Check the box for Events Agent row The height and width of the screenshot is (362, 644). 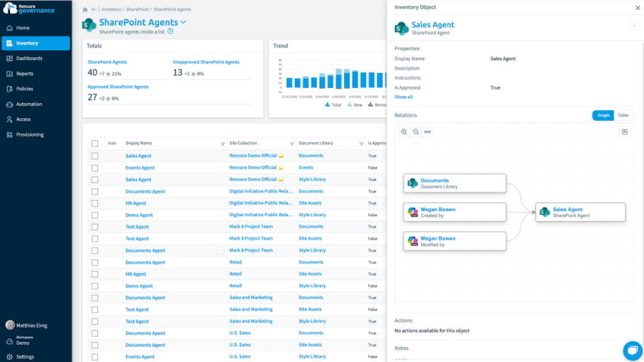coord(95,168)
